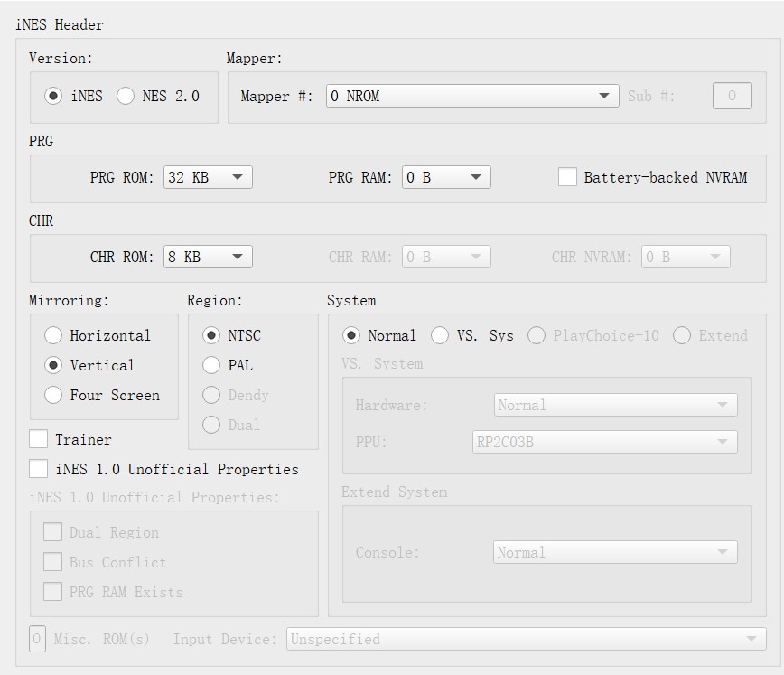Viewport: 784px width, 675px height.
Task: Open the PPU dropdown showing RP2C03B
Action: (x=605, y=442)
